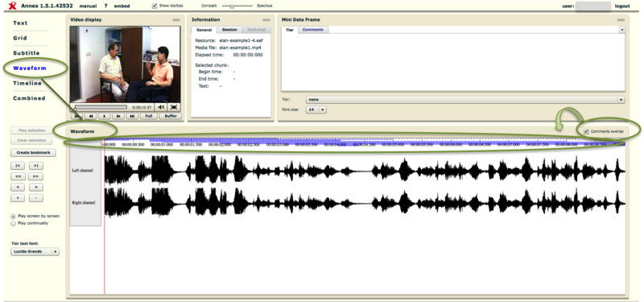The height and width of the screenshot is (302, 644).
Task: Click the Right channel waveform
Action: pos(365,203)
